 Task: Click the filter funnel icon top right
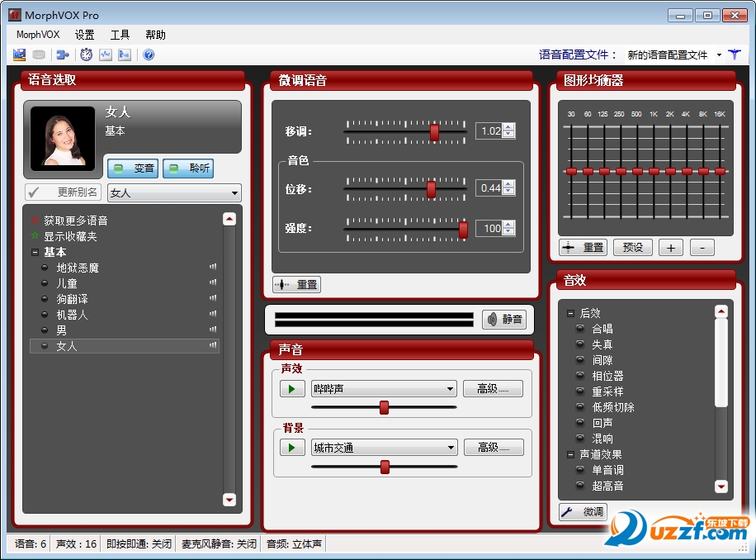click(x=733, y=55)
